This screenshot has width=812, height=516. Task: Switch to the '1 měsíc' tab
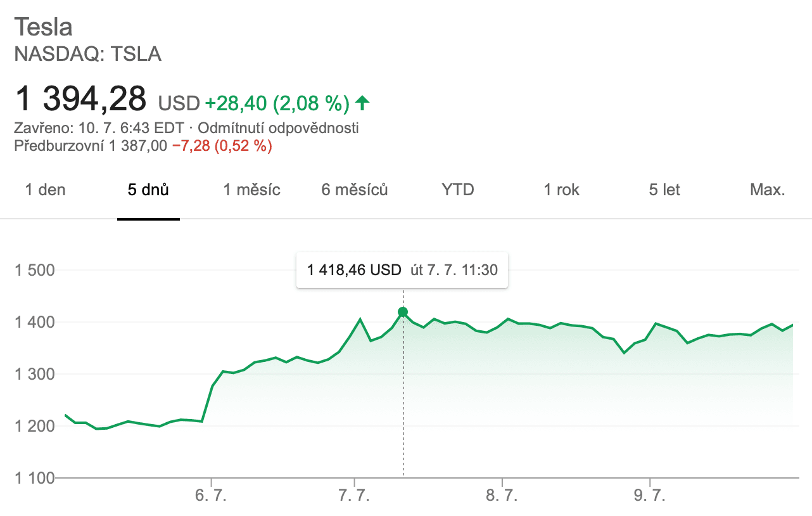pos(251,190)
